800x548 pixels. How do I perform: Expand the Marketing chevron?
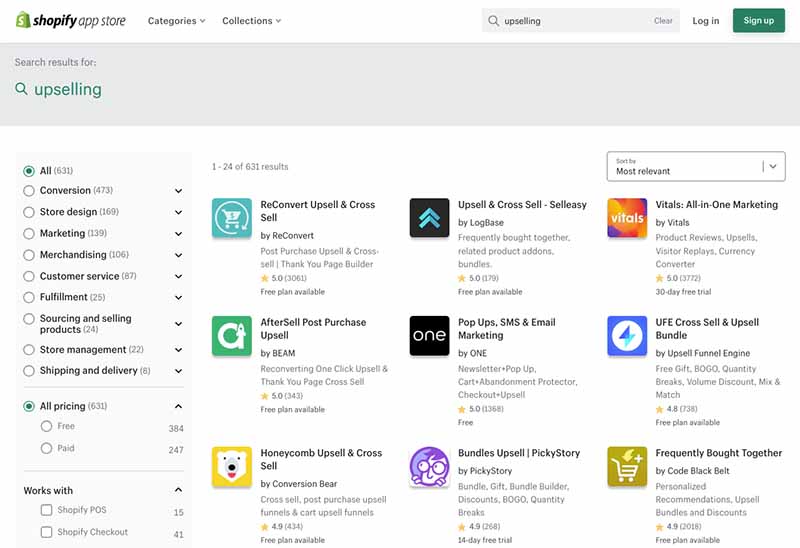coord(179,234)
